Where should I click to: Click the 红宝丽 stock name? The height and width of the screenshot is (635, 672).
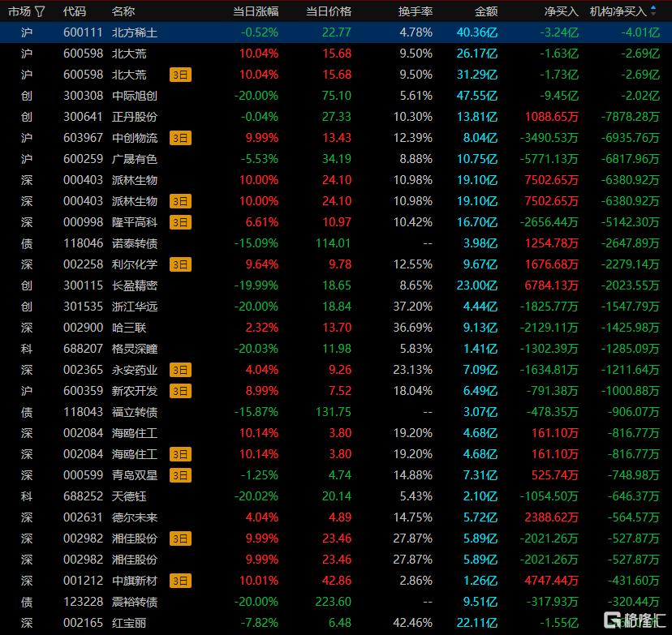click(x=129, y=623)
